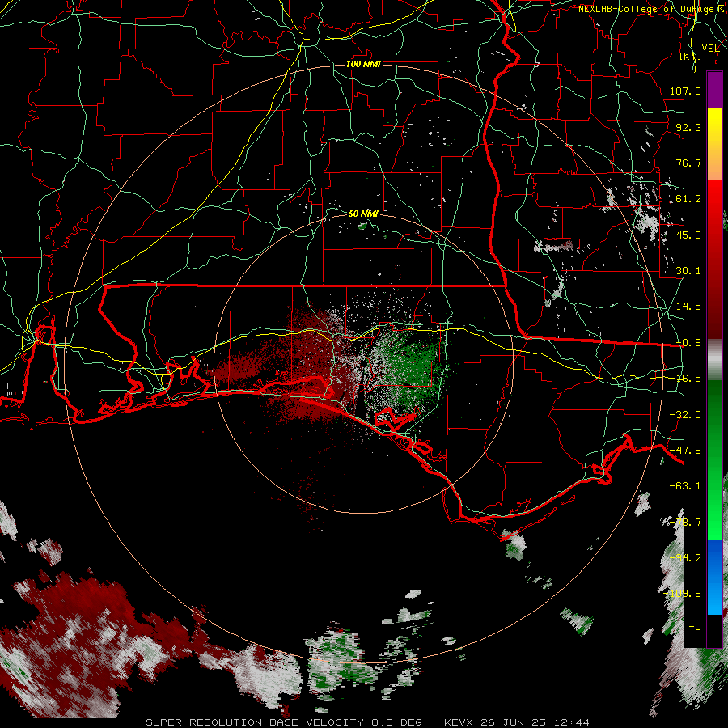Screen dimensions: 728x728
Task: Select the 107.8 velocity scale value
Action: coord(685,91)
